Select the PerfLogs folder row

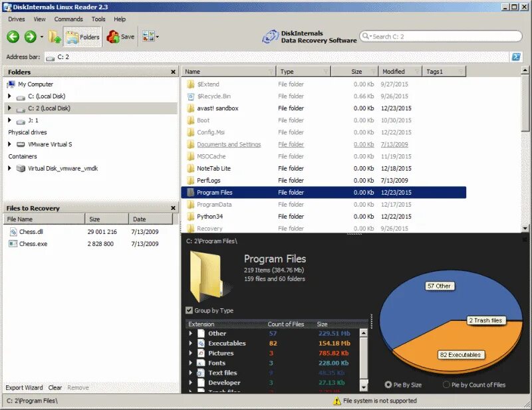pos(323,181)
